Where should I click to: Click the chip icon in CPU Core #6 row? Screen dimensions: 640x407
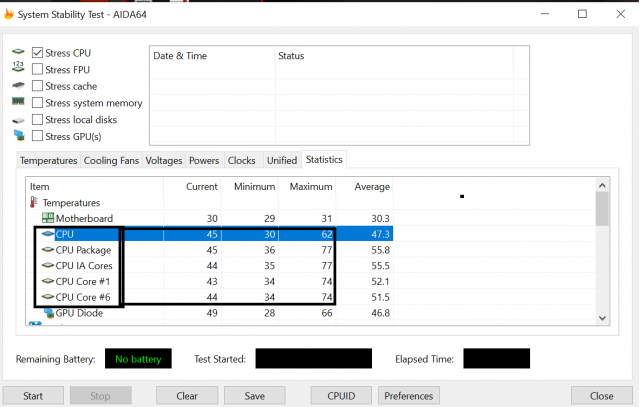48,297
